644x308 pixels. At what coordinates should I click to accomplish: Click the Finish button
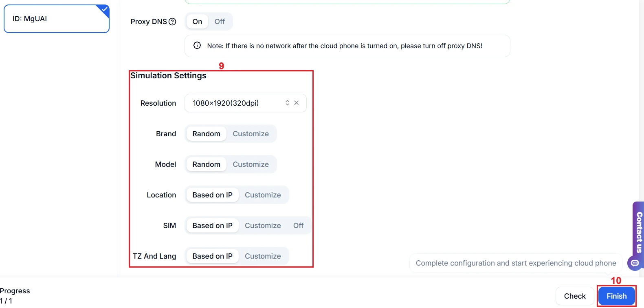616,296
